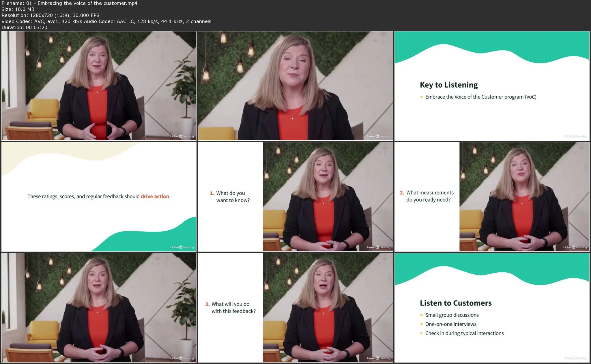Click the 'Key to Listening' heading
The image size is (591, 364).
449,85
